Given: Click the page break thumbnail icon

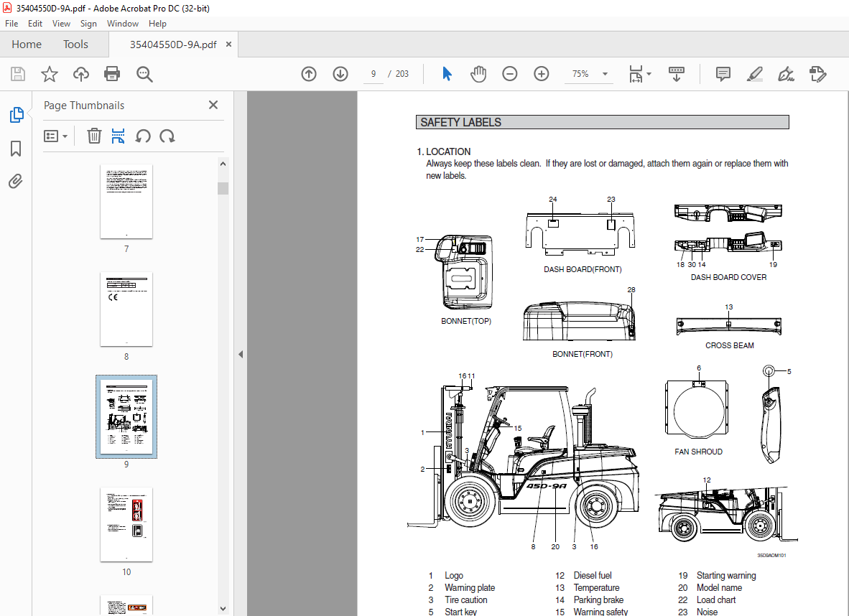Looking at the screenshot, I should pos(118,136).
